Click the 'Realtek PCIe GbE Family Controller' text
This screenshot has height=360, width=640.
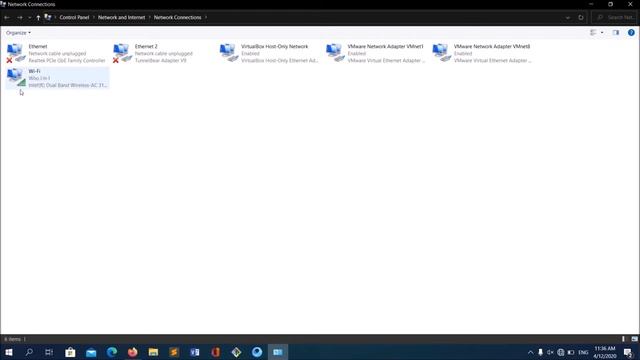pyautogui.click(x=67, y=60)
